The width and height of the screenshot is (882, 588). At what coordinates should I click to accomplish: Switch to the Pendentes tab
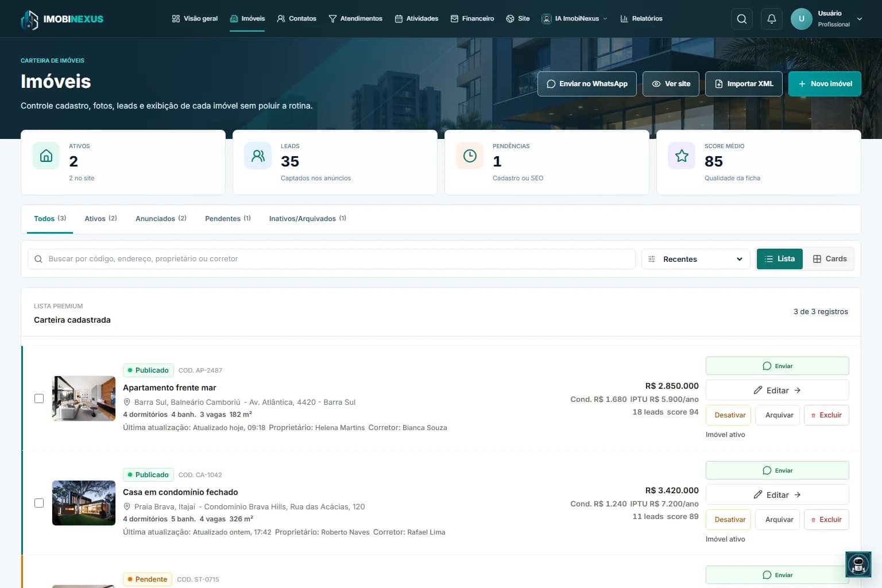coord(227,219)
